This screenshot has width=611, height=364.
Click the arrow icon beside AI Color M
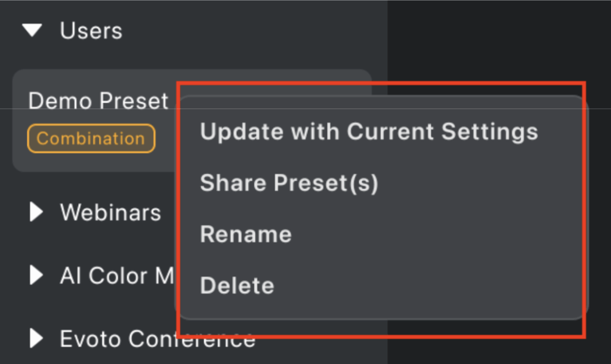click(37, 275)
